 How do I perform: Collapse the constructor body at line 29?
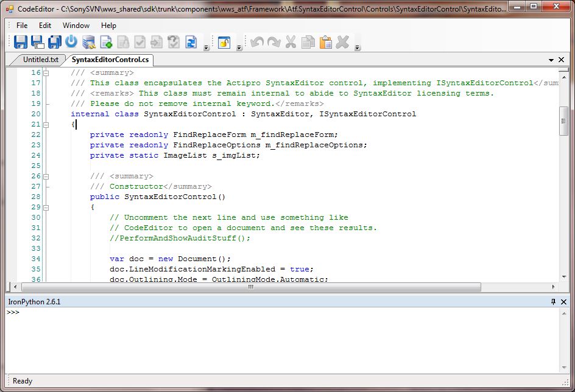coord(46,208)
